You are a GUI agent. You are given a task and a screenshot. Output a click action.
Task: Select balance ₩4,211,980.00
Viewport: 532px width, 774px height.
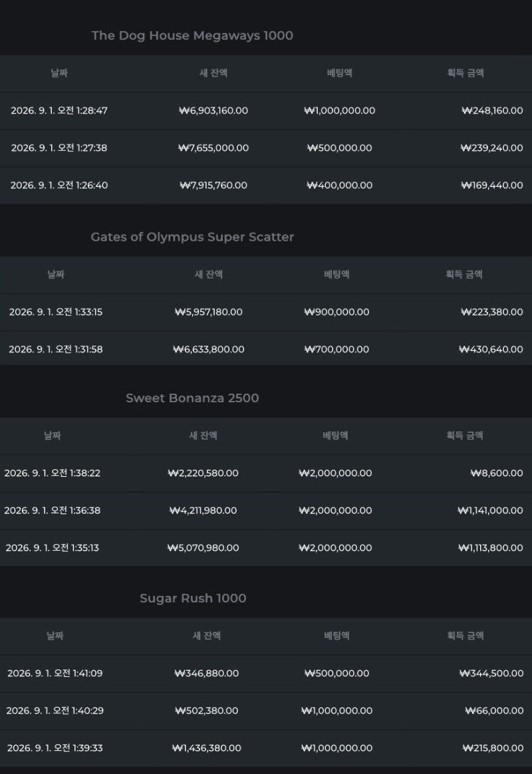coord(203,511)
